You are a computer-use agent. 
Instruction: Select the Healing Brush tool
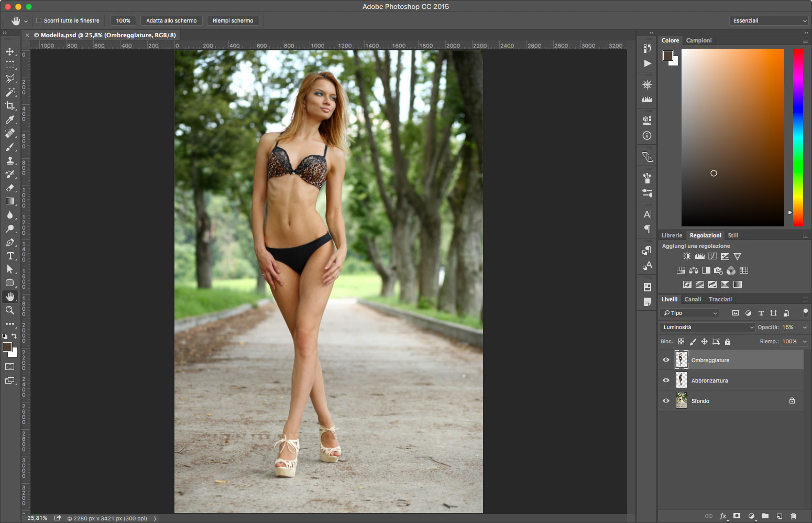coord(10,133)
